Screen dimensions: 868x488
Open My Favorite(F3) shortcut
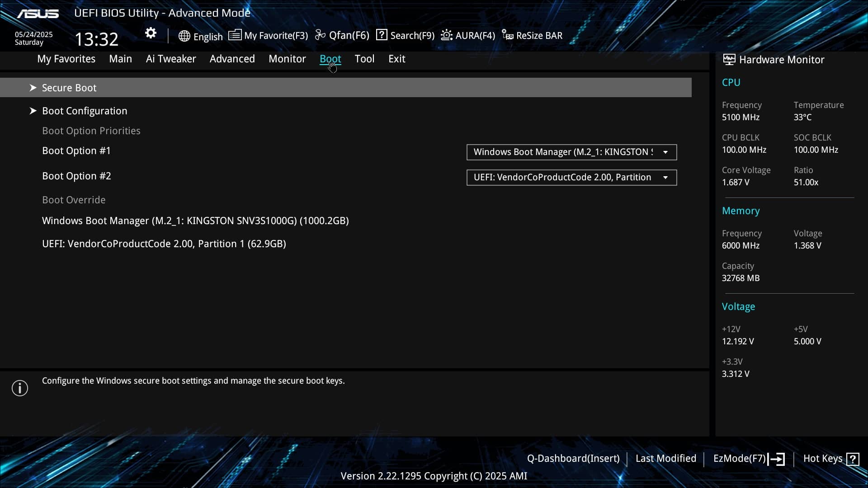(x=276, y=36)
